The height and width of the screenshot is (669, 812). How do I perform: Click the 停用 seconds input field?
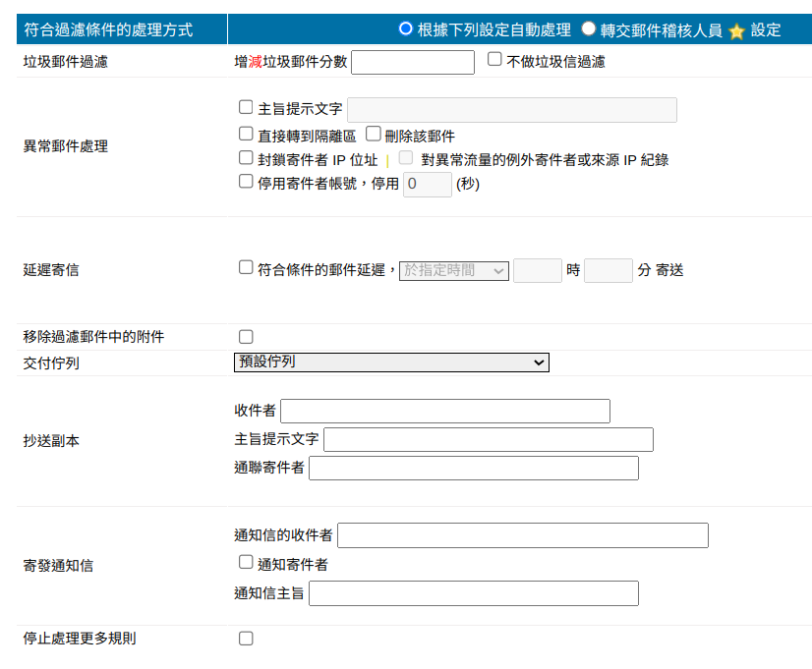click(427, 184)
